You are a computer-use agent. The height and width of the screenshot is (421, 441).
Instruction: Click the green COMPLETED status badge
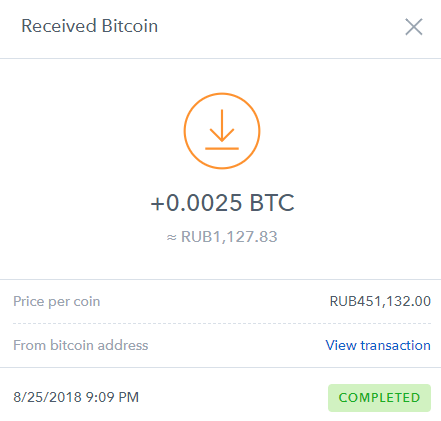(x=379, y=398)
